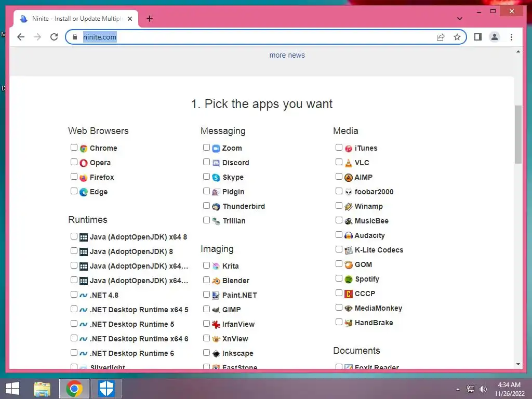Click the Zoom app icon
This screenshot has width=532, height=399.
pyautogui.click(x=216, y=148)
